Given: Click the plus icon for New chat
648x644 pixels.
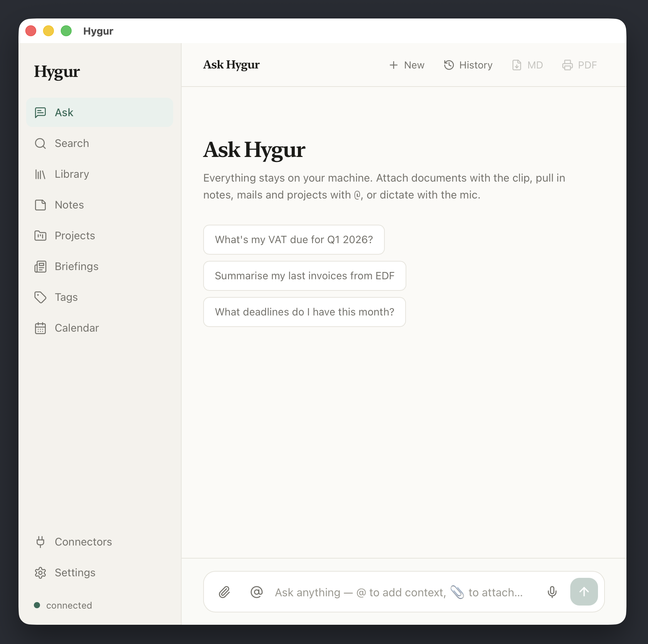Looking at the screenshot, I should point(394,65).
